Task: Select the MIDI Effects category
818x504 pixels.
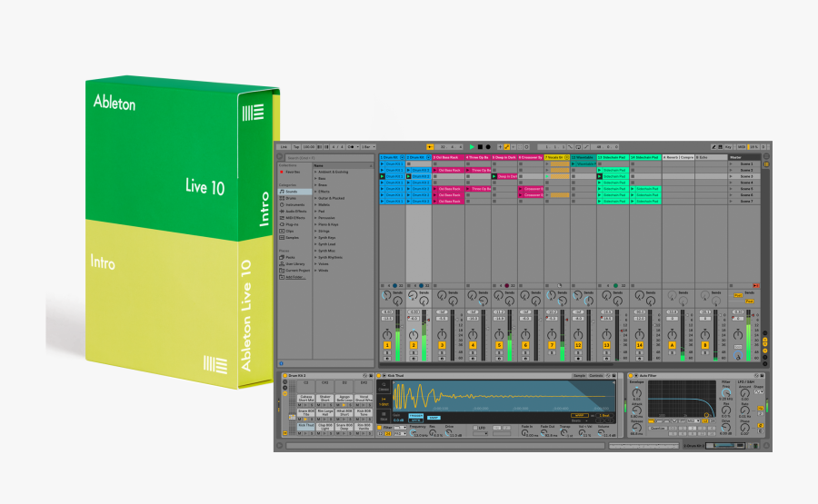Action: 295,218
